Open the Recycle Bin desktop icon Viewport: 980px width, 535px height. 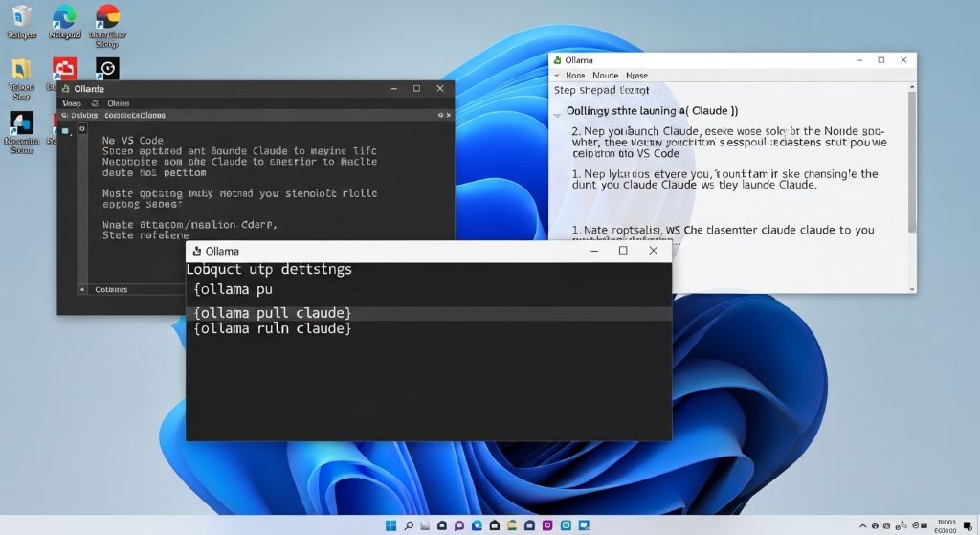click(22, 17)
